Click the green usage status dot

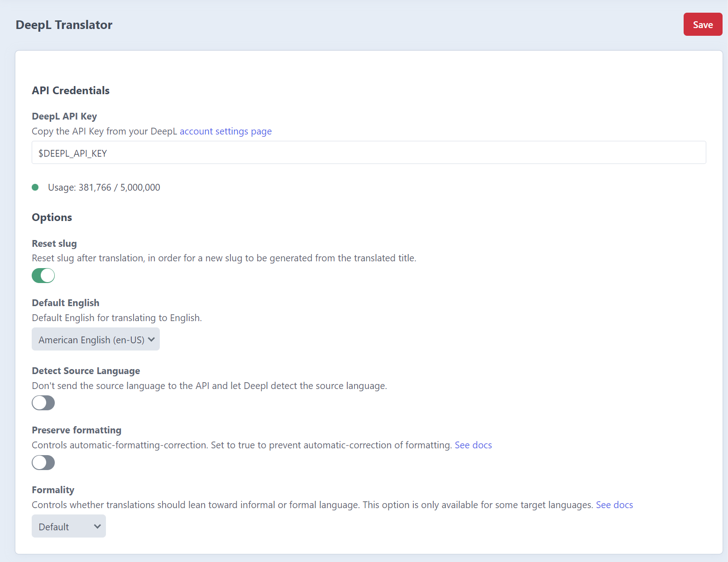click(x=35, y=187)
